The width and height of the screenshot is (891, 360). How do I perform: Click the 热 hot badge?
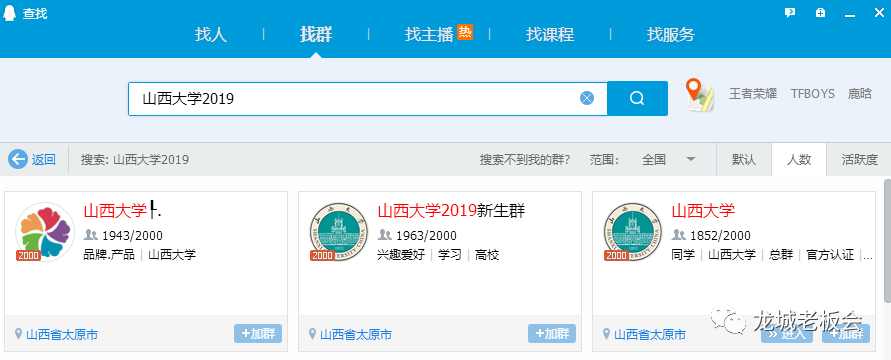(465, 32)
